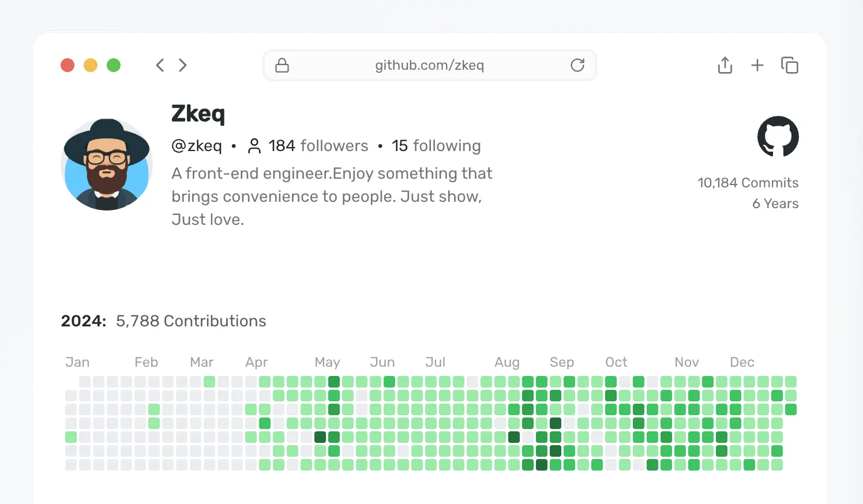
Task: Click the red close window dot
Action: pos(67,65)
